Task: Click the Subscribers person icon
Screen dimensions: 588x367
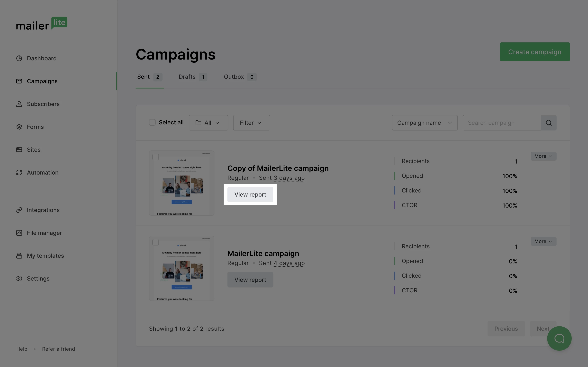Action: 19,104
